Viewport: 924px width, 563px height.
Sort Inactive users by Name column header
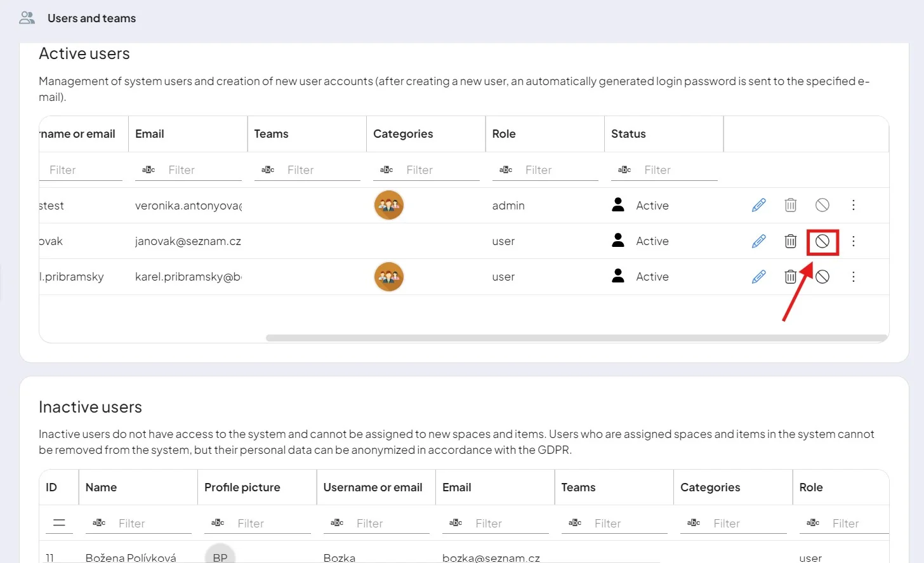[x=138, y=487]
